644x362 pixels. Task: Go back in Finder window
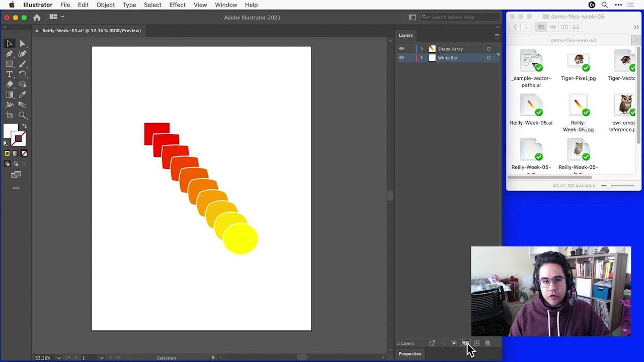coord(515,27)
